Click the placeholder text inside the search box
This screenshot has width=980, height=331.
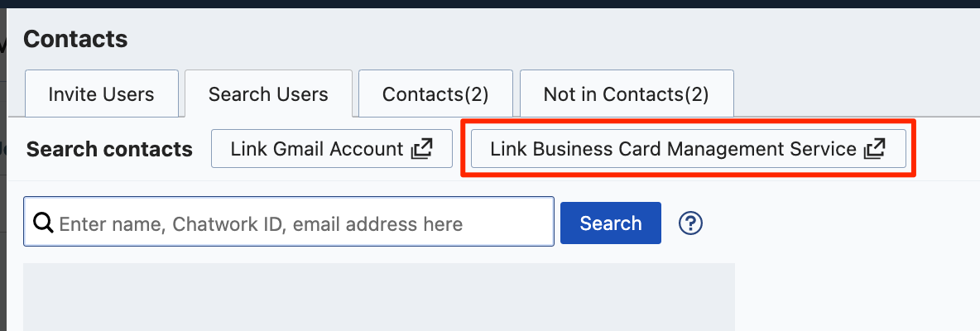(261, 223)
